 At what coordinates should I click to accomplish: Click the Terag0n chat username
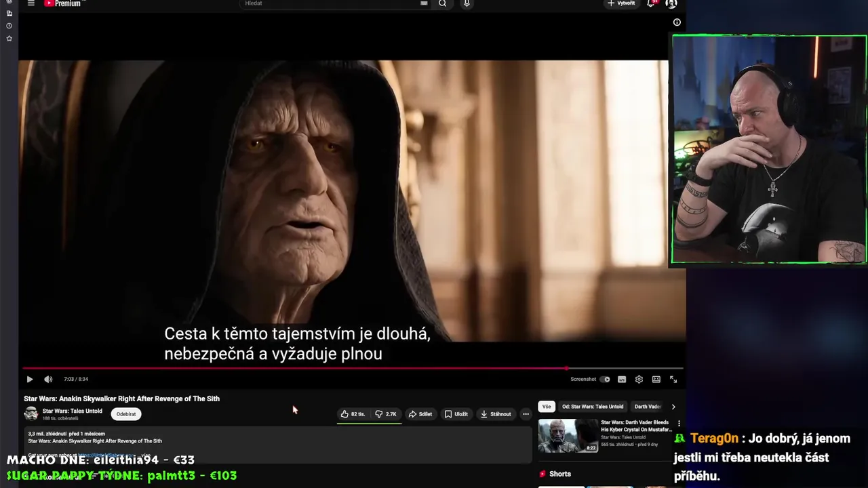[x=714, y=439]
